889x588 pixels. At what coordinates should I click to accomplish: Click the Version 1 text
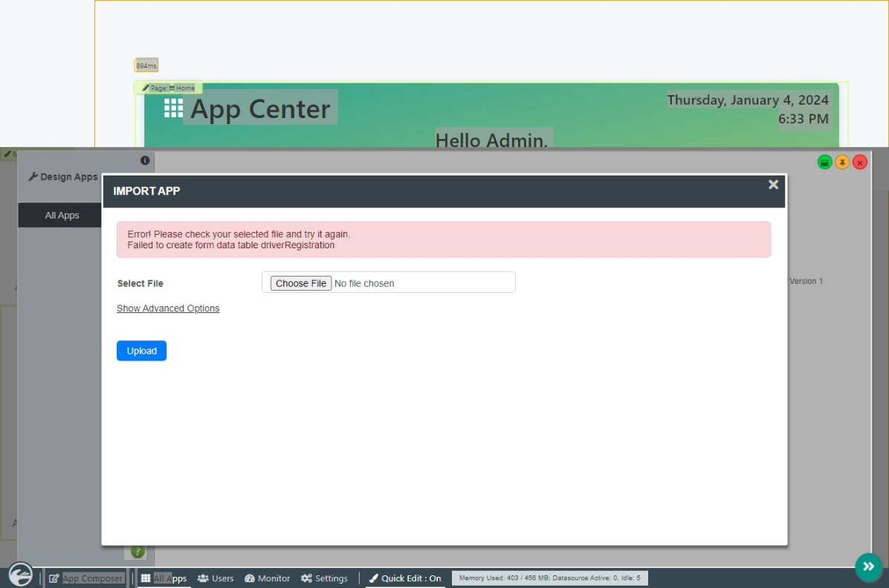tap(806, 281)
